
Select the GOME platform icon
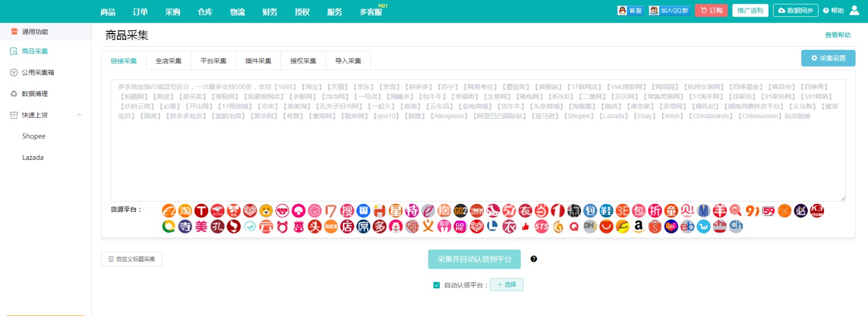point(461,227)
